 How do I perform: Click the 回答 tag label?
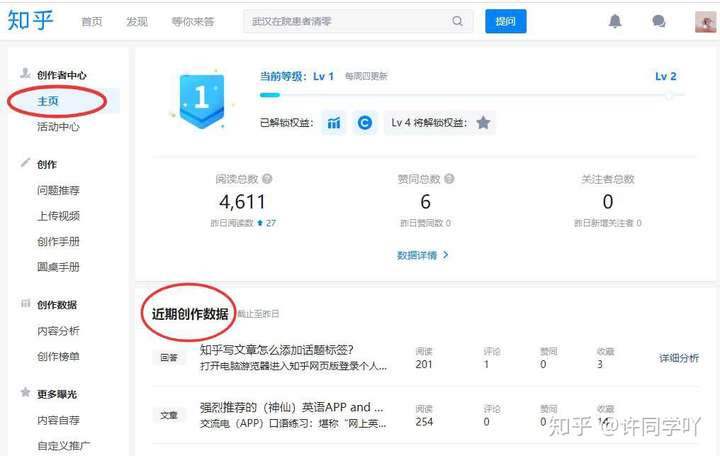click(169, 358)
